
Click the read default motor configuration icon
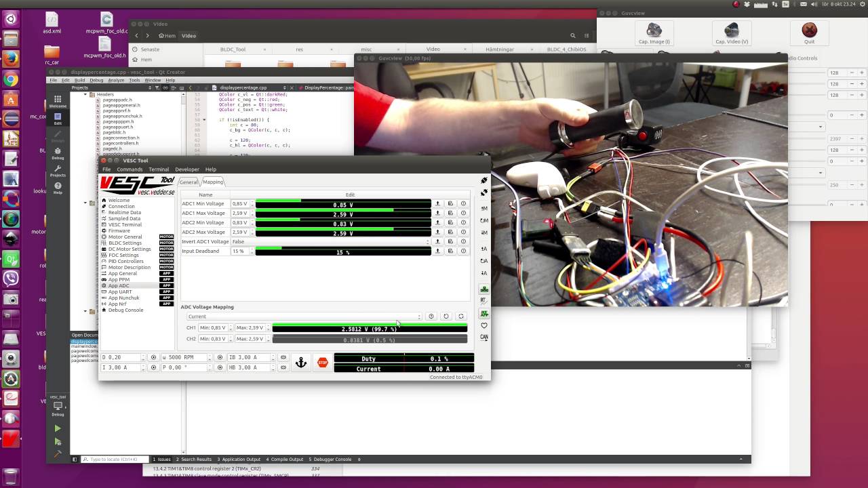pos(484,220)
